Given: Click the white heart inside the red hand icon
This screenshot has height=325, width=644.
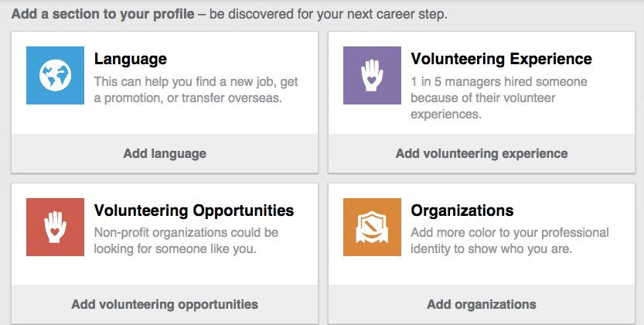Looking at the screenshot, I should (x=55, y=230).
